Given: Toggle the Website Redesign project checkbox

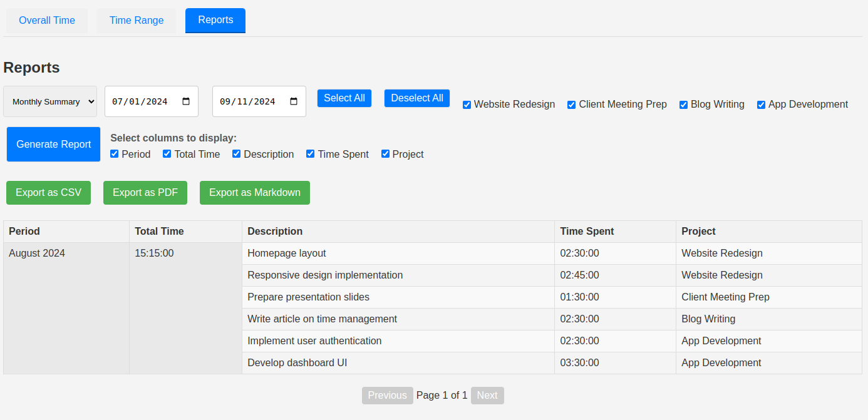Looking at the screenshot, I should (x=467, y=105).
